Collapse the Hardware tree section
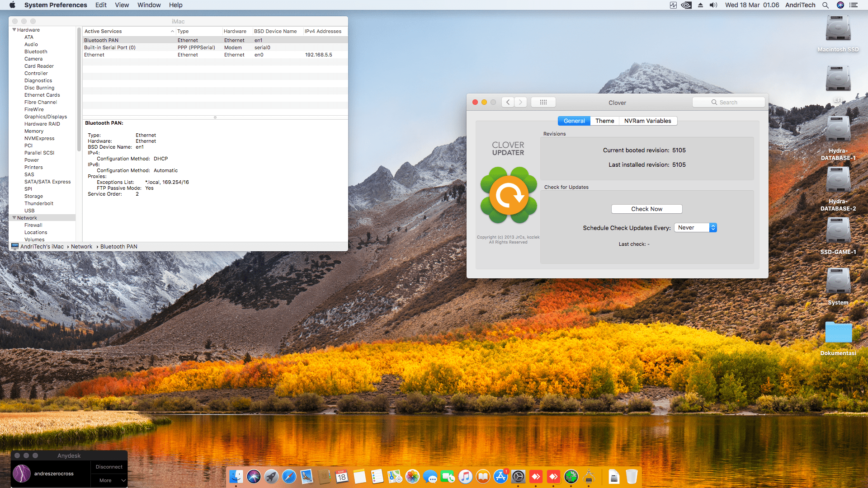 [x=14, y=30]
